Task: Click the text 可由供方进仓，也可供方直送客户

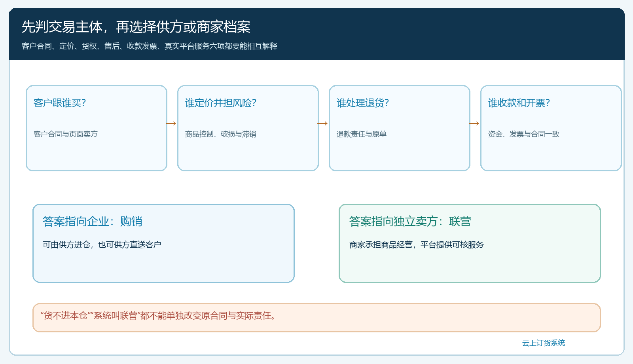Action: pos(102,245)
